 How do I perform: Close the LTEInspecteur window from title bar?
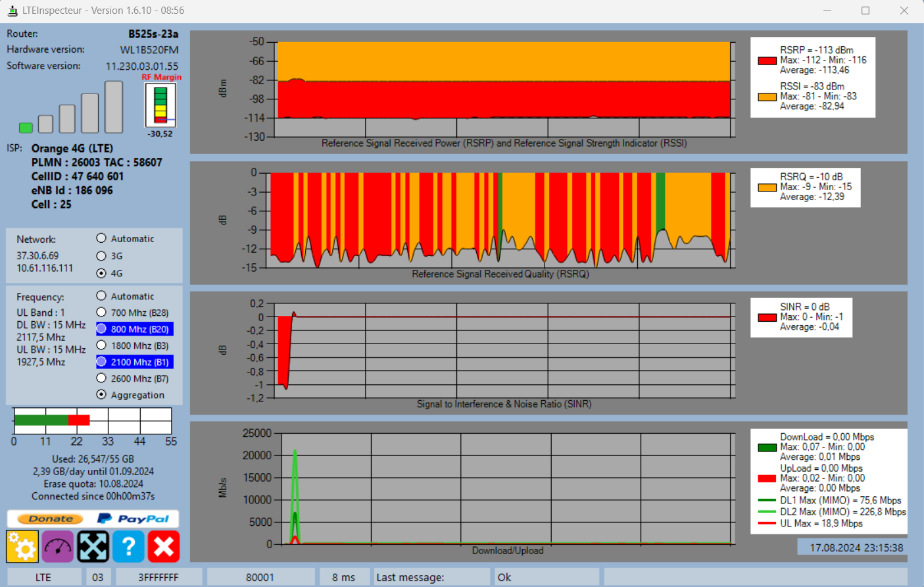(x=904, y=11)
